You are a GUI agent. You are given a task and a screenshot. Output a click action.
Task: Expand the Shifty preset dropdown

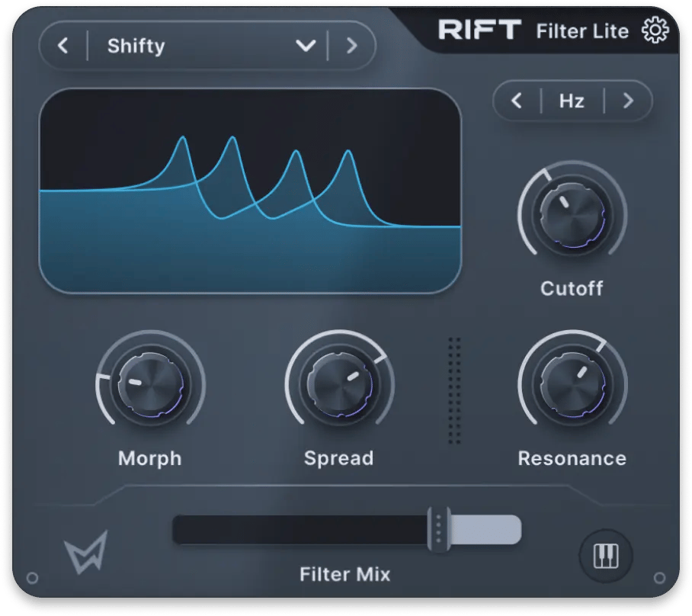click(x=306, y=46)
